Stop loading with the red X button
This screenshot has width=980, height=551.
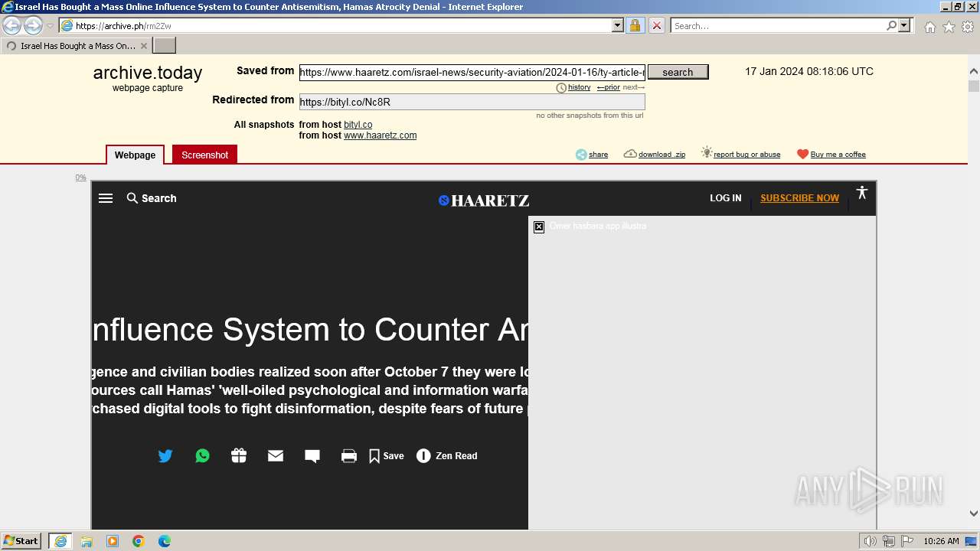(x=656, y=25)
